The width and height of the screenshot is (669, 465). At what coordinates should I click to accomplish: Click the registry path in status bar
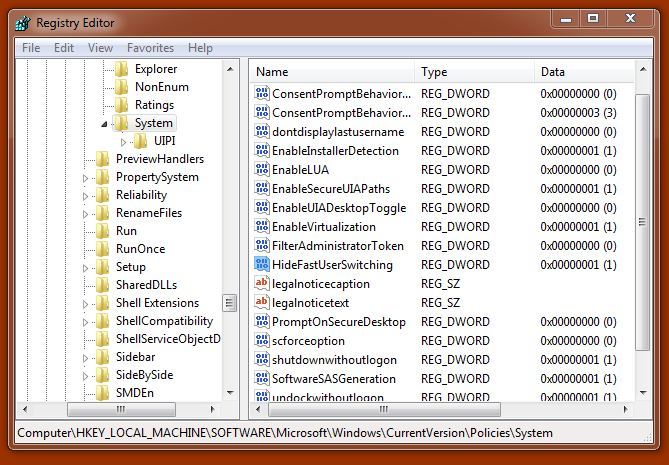pos(285,433)
